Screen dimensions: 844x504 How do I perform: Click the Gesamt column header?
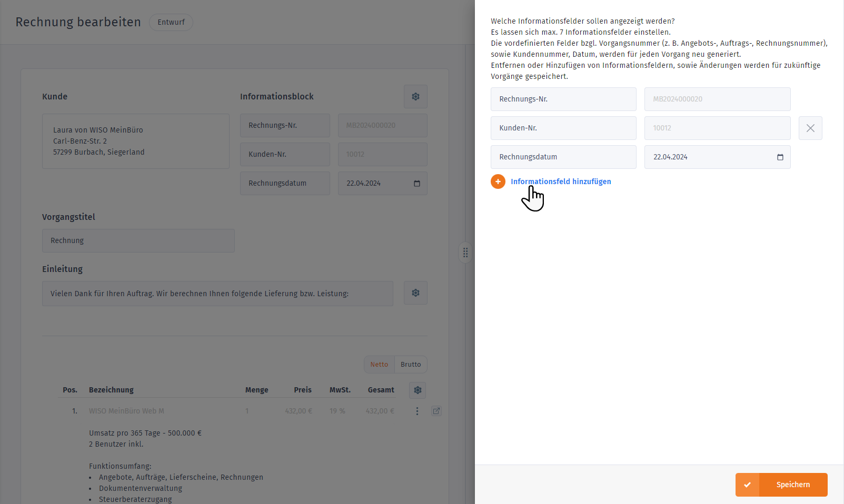381,390
